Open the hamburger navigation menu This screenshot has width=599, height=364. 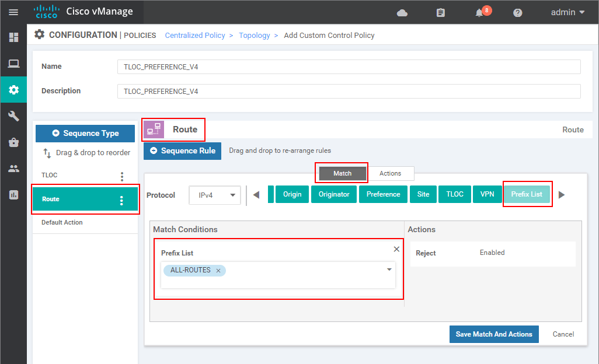click(13, 12)
